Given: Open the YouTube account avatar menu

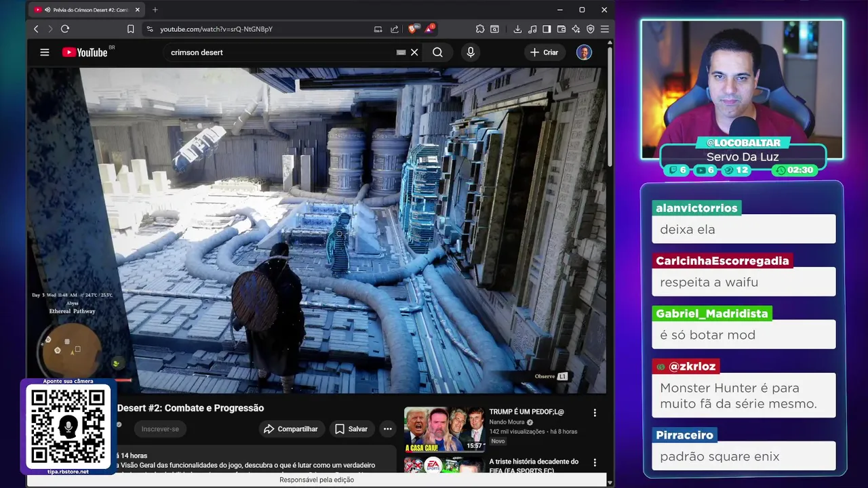Looking at the screenshot, I should pyautogui.click(x=584, y=52).
